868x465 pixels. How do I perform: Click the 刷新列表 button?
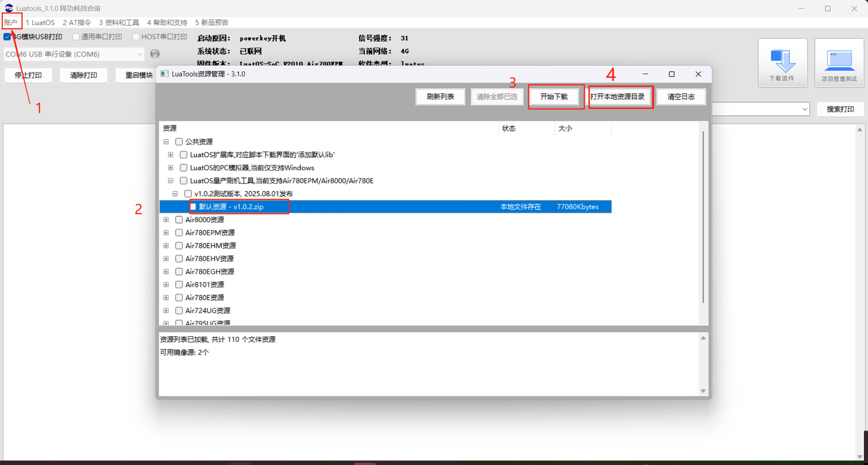pos(440,97)
